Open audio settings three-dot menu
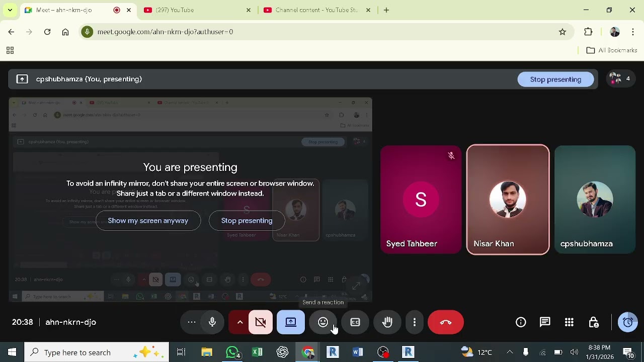 (192, 322)
